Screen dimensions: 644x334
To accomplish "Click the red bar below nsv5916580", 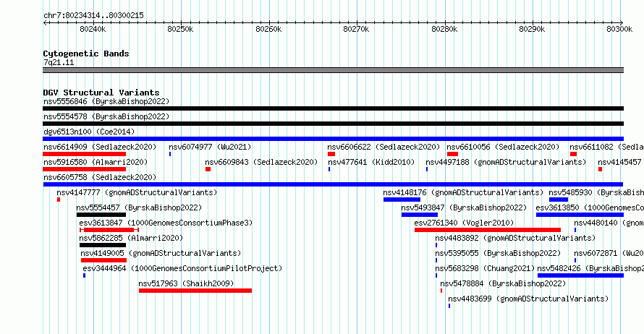I will (x=84, y=169).
